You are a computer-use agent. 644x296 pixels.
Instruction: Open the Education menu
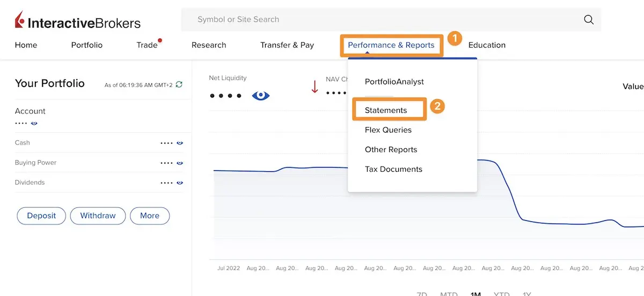pos(487,45)
